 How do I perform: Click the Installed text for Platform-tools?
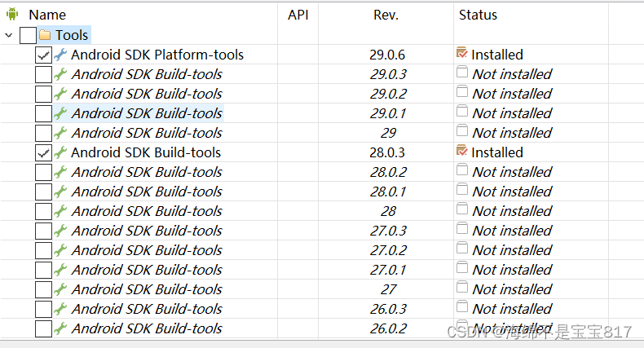497,55
